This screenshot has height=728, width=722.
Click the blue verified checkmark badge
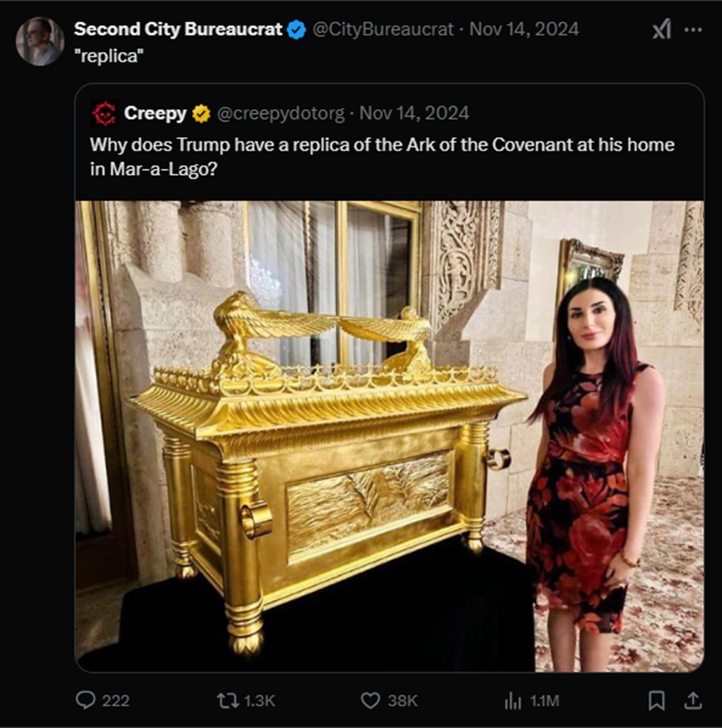pos(296,29)
